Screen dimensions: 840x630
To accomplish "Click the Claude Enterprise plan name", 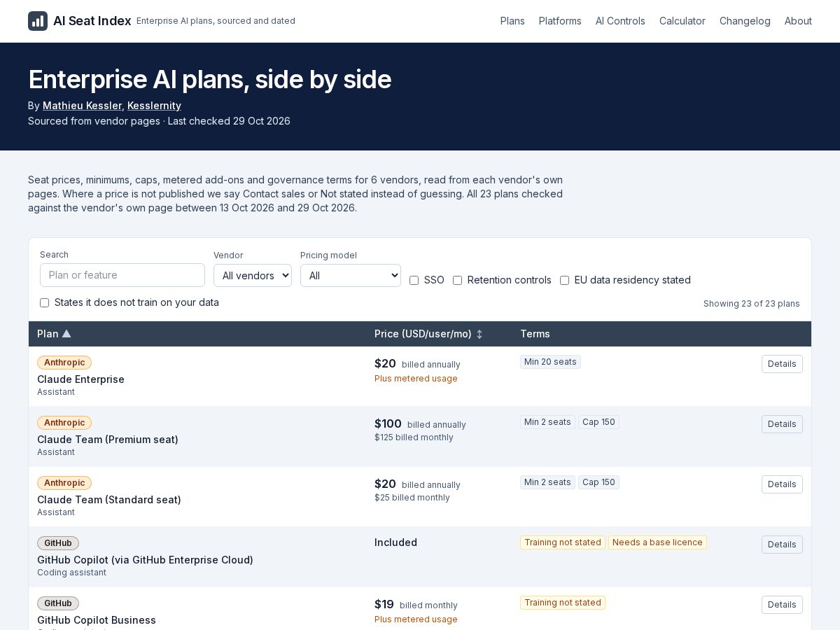I will point(80,379).
